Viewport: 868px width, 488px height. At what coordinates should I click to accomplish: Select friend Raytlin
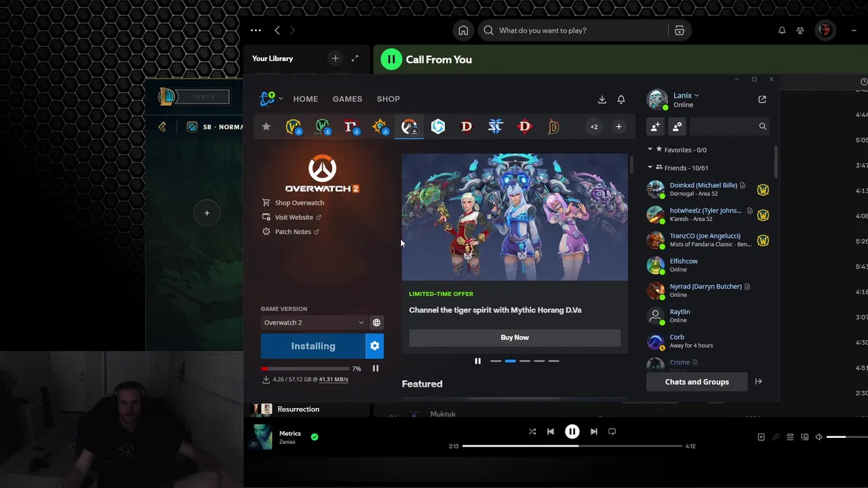[709, 316]
